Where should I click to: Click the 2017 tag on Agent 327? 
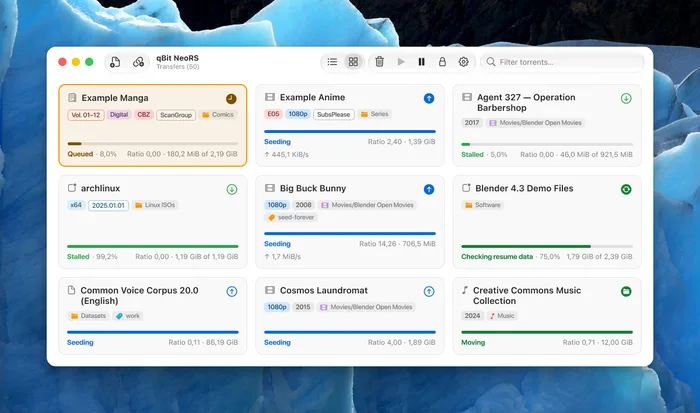472,123
